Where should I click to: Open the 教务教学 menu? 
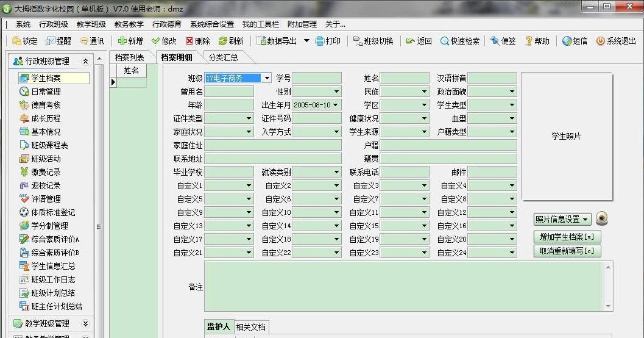tap(129, 24)
